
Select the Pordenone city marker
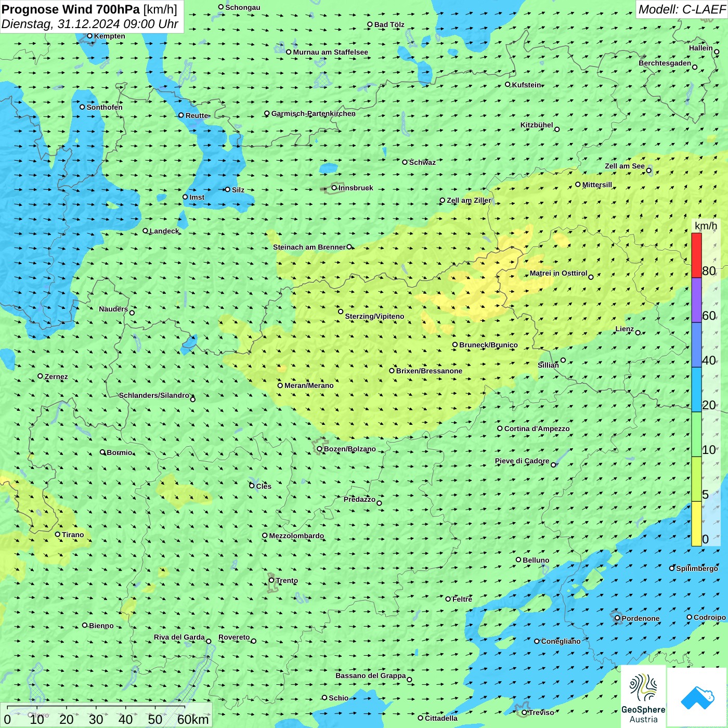(x=618, y=618)
